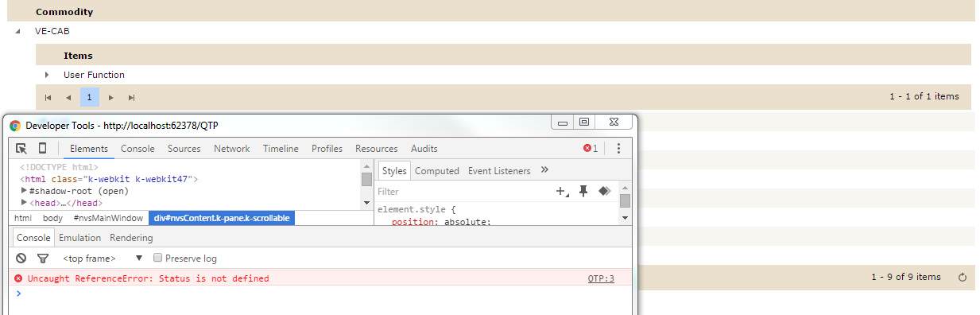
Task: Open the Resources tab
Action: [x=377, y=149]
